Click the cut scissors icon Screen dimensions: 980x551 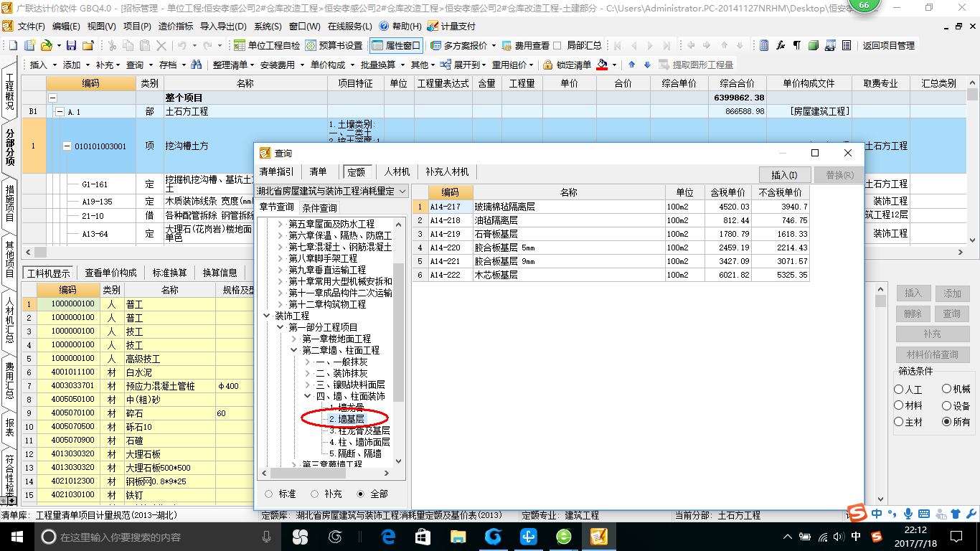112,45
